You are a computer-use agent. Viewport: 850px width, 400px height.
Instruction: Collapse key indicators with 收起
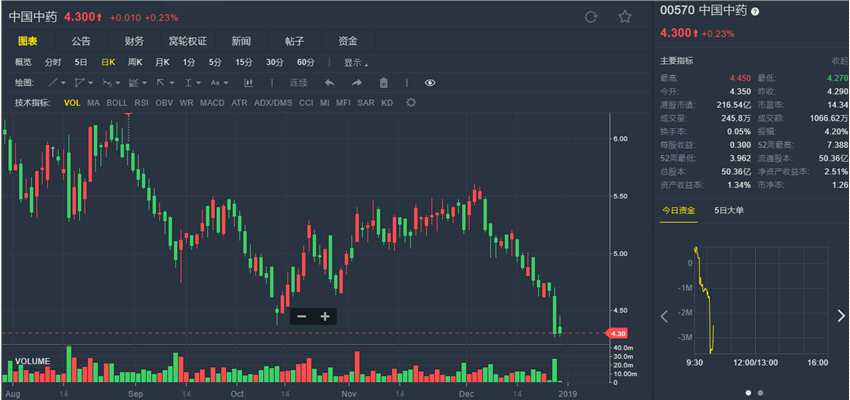coord(839,61)
